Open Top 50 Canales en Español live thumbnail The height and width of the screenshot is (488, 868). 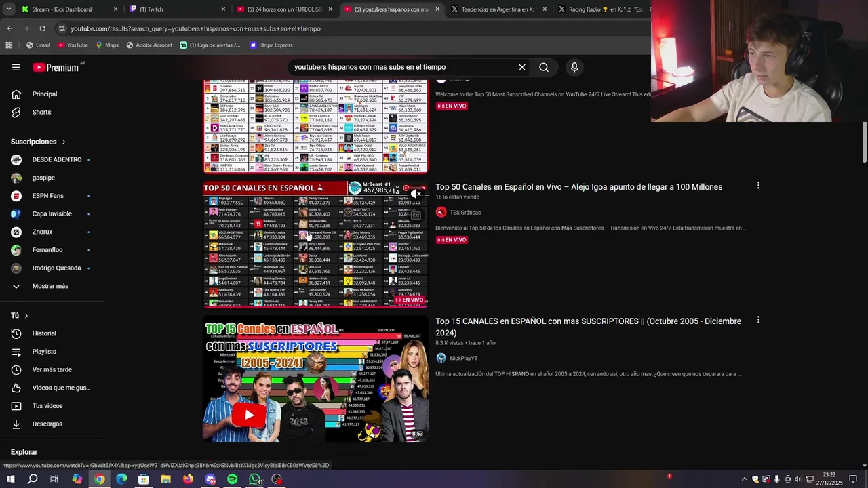pyautogui.click(x=316, y=245)
